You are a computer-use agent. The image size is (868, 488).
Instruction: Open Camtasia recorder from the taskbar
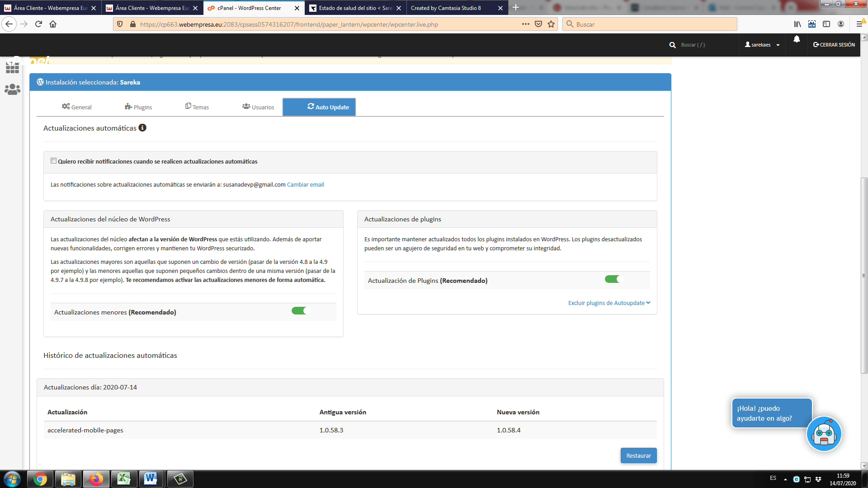[180, 479]
